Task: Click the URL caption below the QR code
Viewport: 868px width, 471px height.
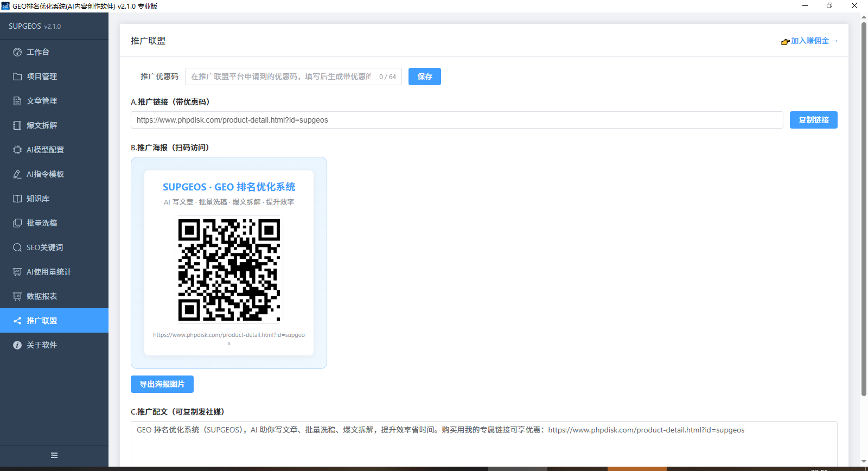Action: (229, 339)
